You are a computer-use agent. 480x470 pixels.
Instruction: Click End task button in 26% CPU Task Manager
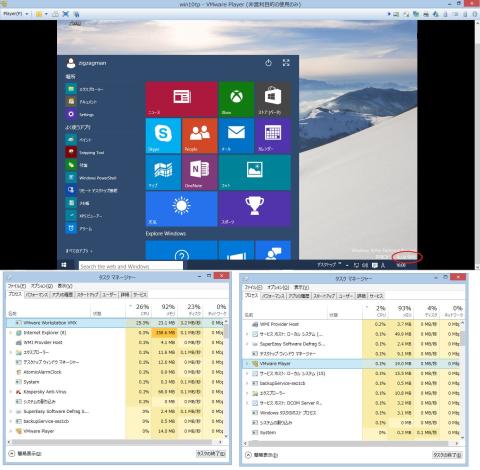(x=211, y=453)
